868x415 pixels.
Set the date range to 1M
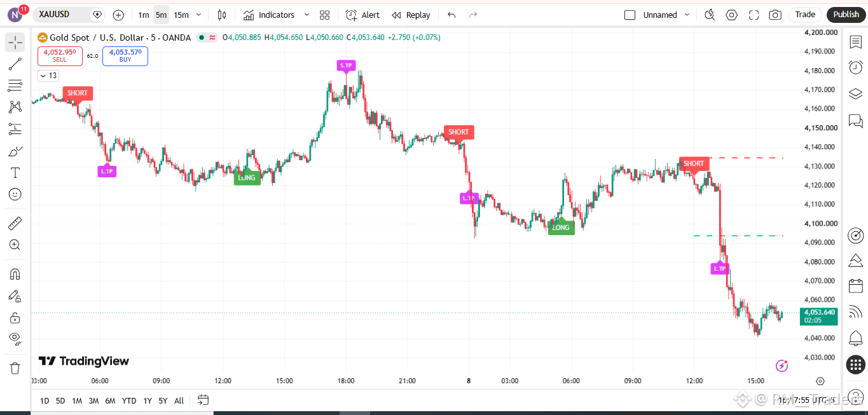point(77,400)
